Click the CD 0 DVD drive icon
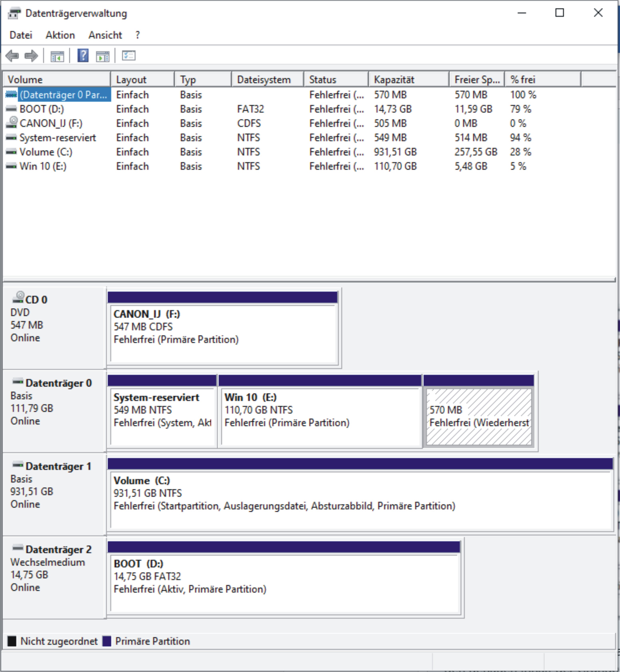Viewport: 620px width, 672px height. point(18,297)
